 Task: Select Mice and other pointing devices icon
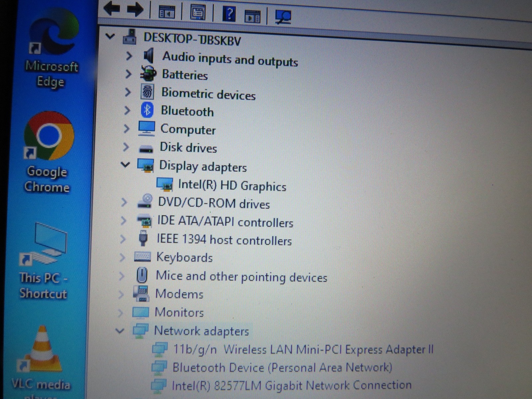click(142, 275)
